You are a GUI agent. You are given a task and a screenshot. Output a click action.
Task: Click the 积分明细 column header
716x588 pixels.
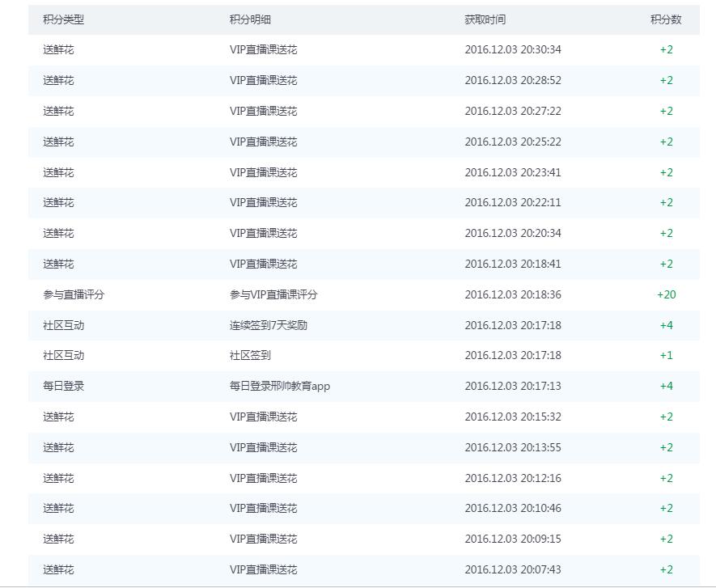click(x=250, y=19)
